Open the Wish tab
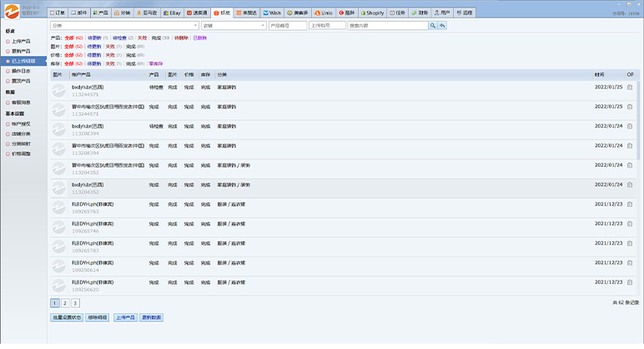The image size is (644, 349). point(273,13)
